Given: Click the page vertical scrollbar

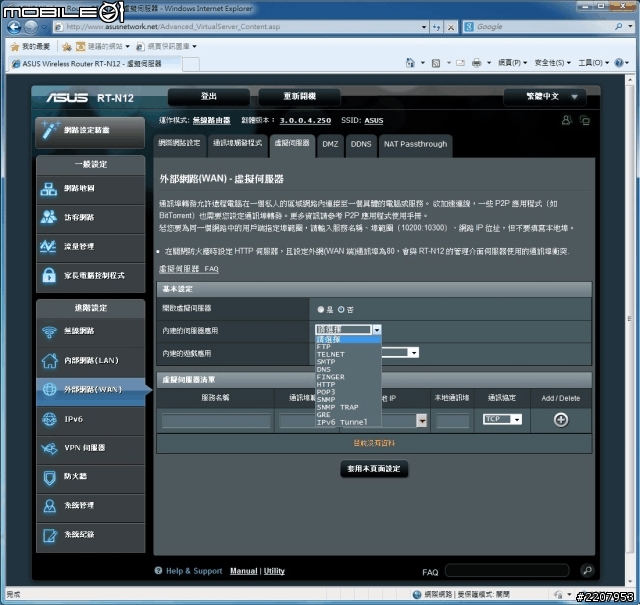Looking at the screenshot, I should pos(630,318).
